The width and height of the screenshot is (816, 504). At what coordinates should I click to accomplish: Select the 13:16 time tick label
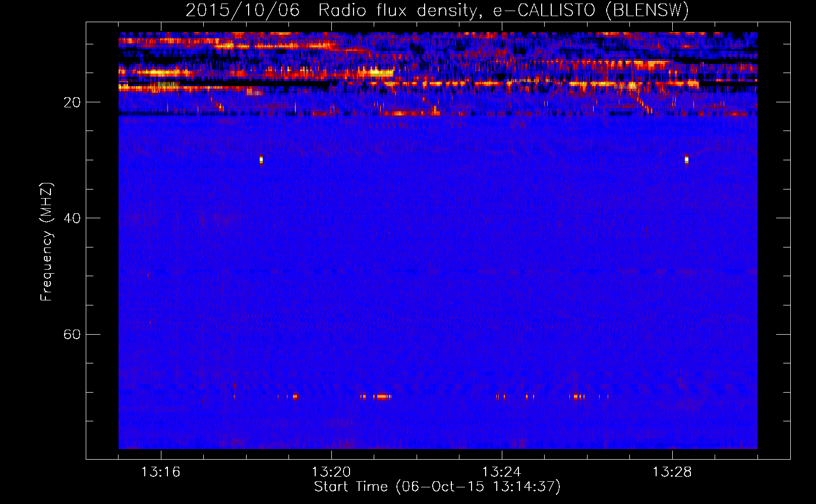point(160,472)
